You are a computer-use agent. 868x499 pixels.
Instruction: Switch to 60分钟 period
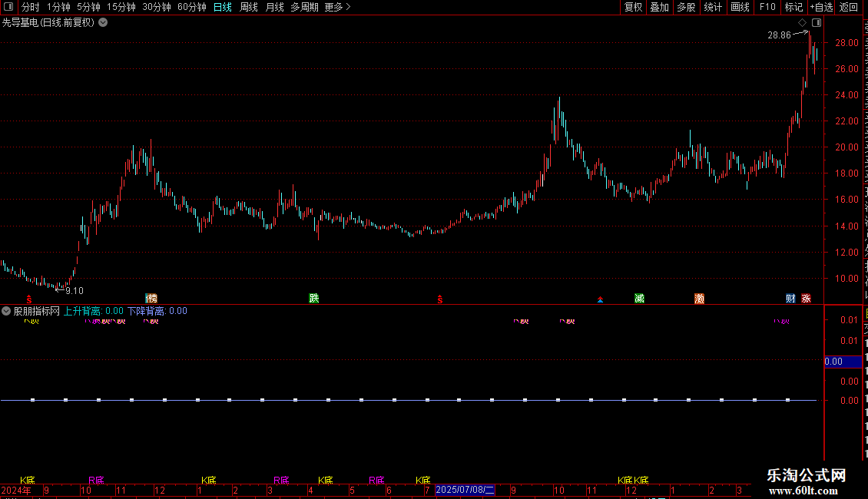click(x=191, y=7)
